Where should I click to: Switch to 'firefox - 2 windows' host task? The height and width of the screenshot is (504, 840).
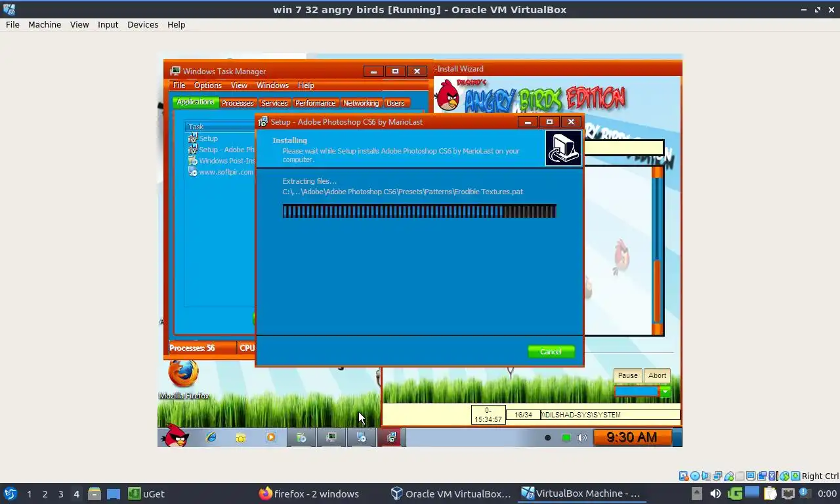tap(309, 493)
